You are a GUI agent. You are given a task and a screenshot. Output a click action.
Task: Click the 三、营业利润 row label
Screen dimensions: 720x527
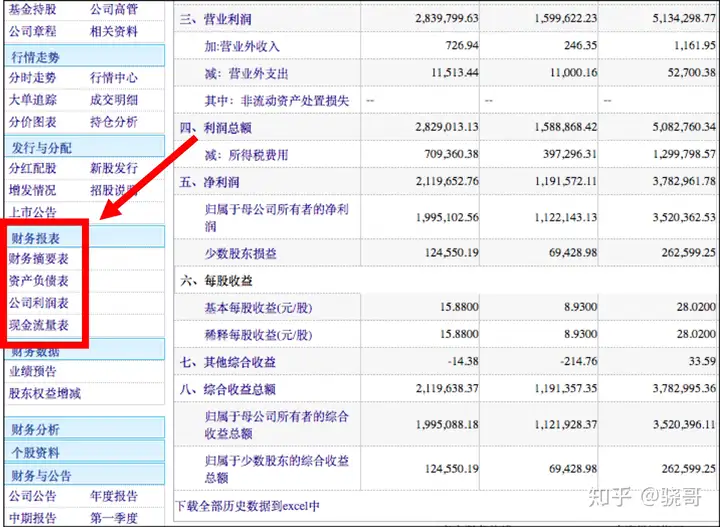pos(215,19)
